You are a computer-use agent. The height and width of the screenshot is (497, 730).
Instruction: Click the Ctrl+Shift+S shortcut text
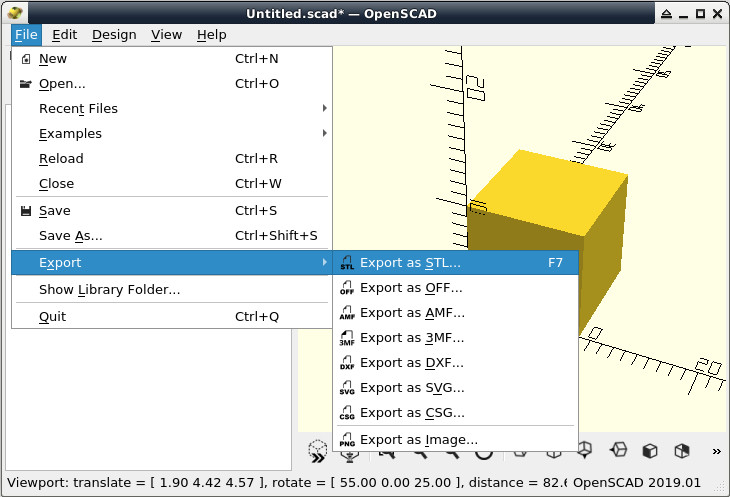[276, 235]
